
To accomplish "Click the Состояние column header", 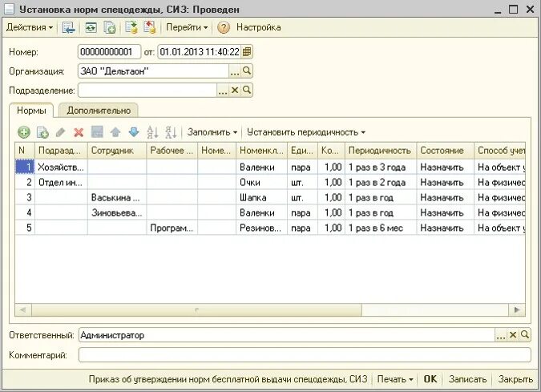I will pos(446,151).
